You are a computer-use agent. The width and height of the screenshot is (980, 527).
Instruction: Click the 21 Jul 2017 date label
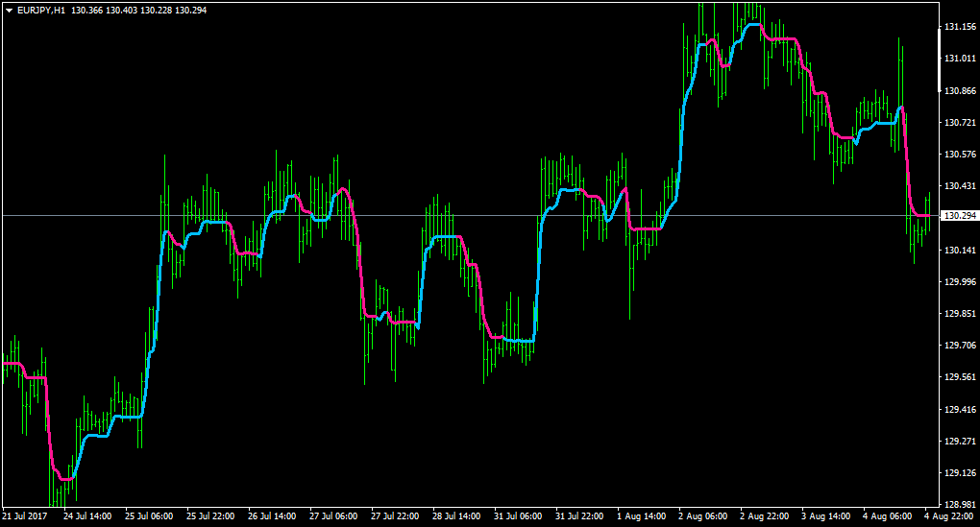[25, 516]
